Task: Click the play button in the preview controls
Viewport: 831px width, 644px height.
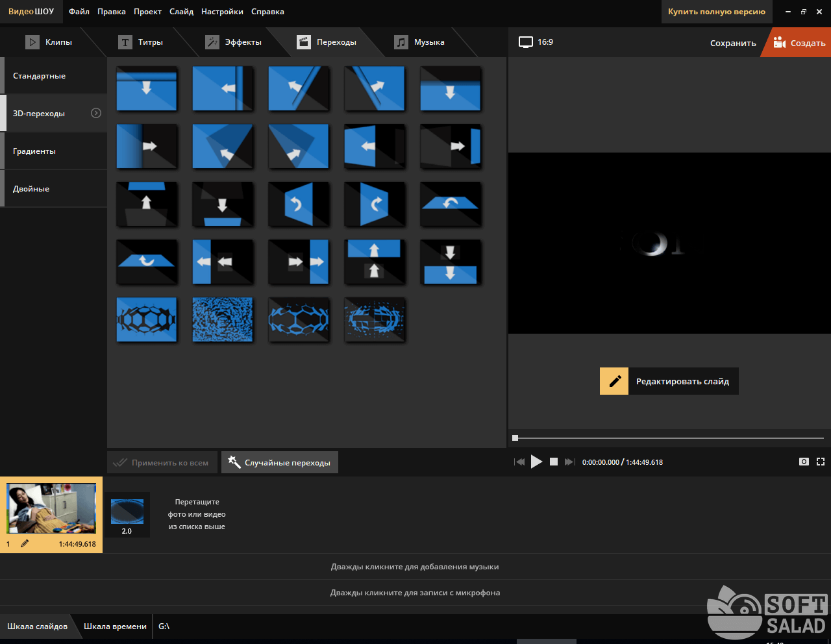Action: click(536, 462)
